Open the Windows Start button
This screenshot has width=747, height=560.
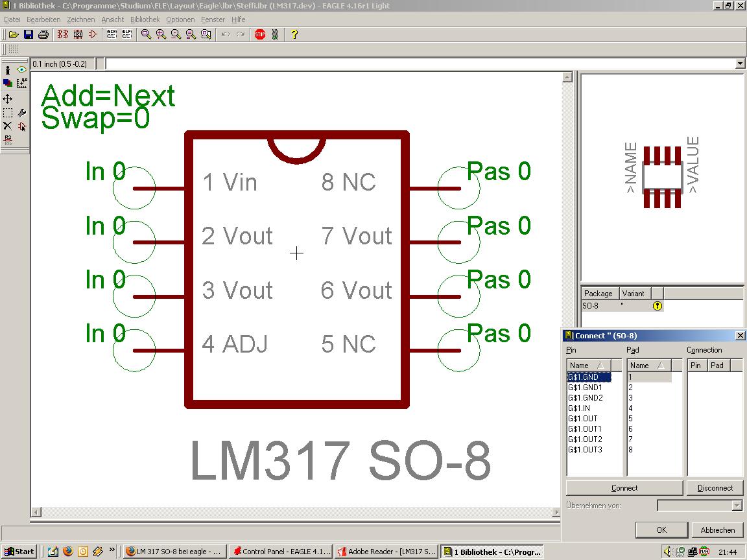[x=19, y=552]
